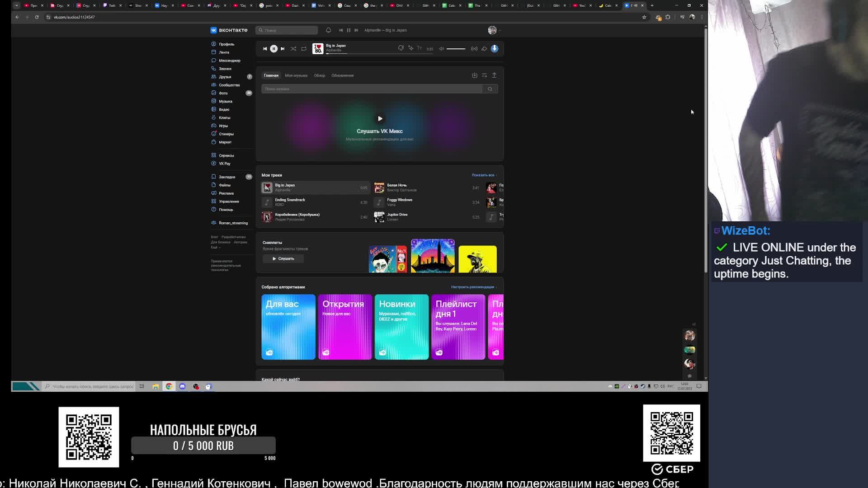The height and width of the screenshot is (488, 868).
Task: Click the upload audio icon
Action: click(494, 75)
